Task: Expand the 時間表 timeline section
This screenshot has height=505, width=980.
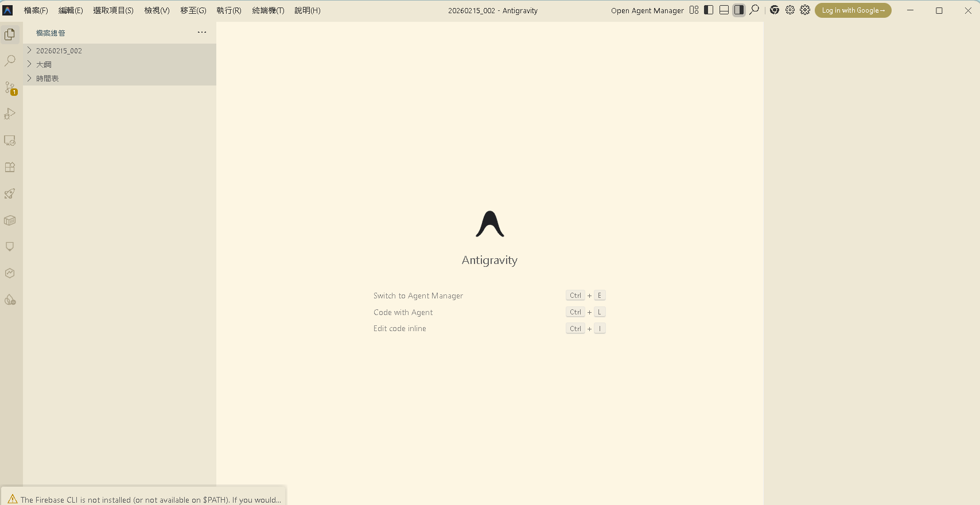Action: click(119, 78)
